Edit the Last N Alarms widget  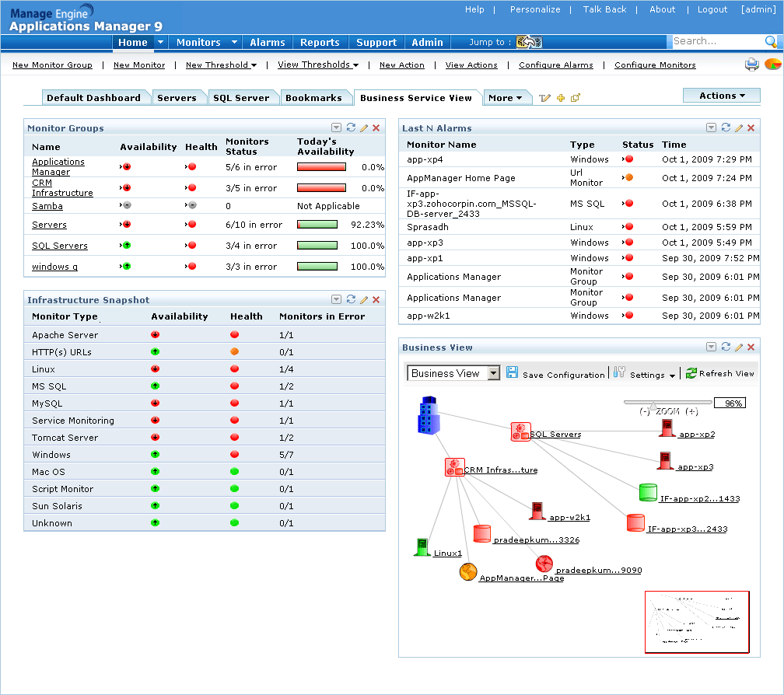(x=739, y=127)
